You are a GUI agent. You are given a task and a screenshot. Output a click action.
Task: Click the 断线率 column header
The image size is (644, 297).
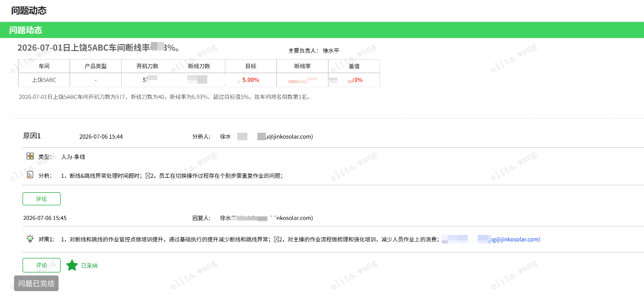tap(302, 66)
